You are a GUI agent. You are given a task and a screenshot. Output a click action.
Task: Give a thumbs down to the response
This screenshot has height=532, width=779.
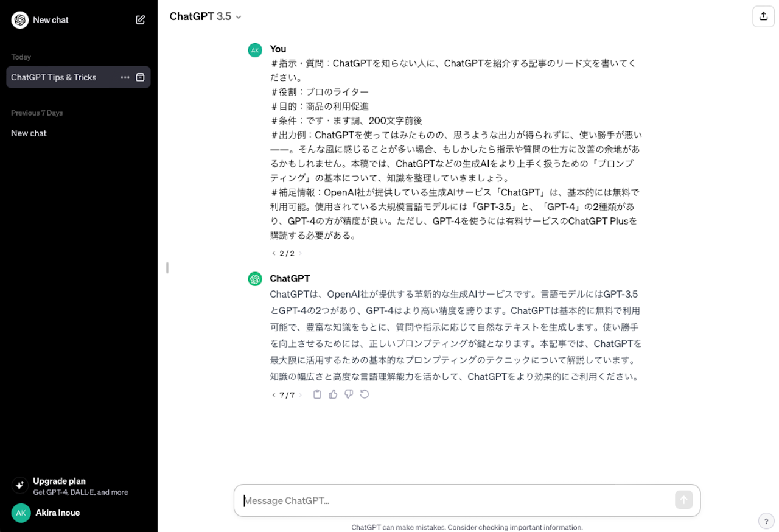point(348,394)
